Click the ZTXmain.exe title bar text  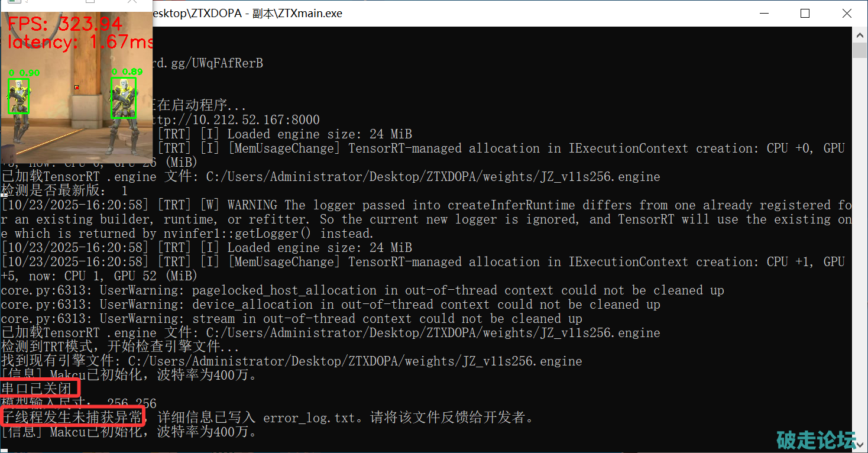pyautogui.click(x=247, y=14)
